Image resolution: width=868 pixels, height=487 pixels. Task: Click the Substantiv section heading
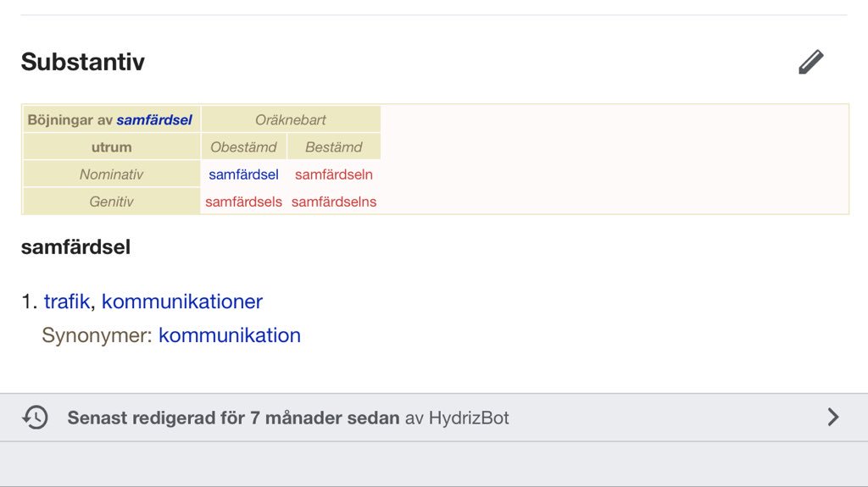(83, 62)
